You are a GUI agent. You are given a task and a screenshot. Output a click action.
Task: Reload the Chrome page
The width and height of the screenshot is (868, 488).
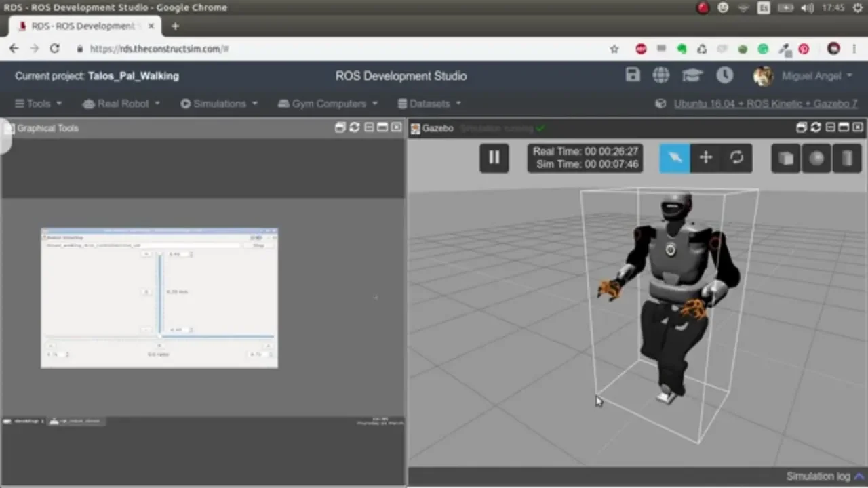[54, 49]
